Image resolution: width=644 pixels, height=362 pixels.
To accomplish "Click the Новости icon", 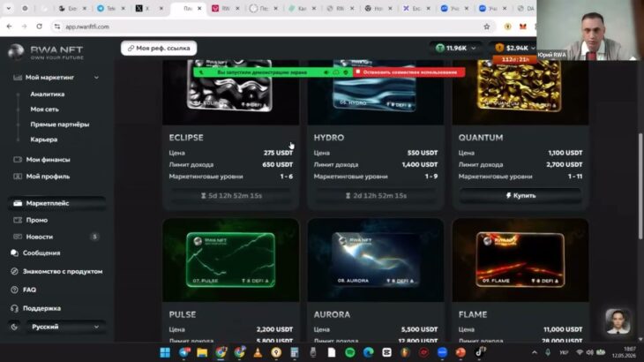I will click(18, 237).
